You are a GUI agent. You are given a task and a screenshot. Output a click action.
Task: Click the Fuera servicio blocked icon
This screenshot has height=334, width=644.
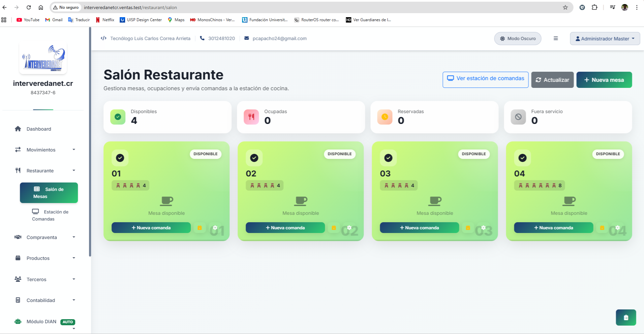(x=518, y=117)
